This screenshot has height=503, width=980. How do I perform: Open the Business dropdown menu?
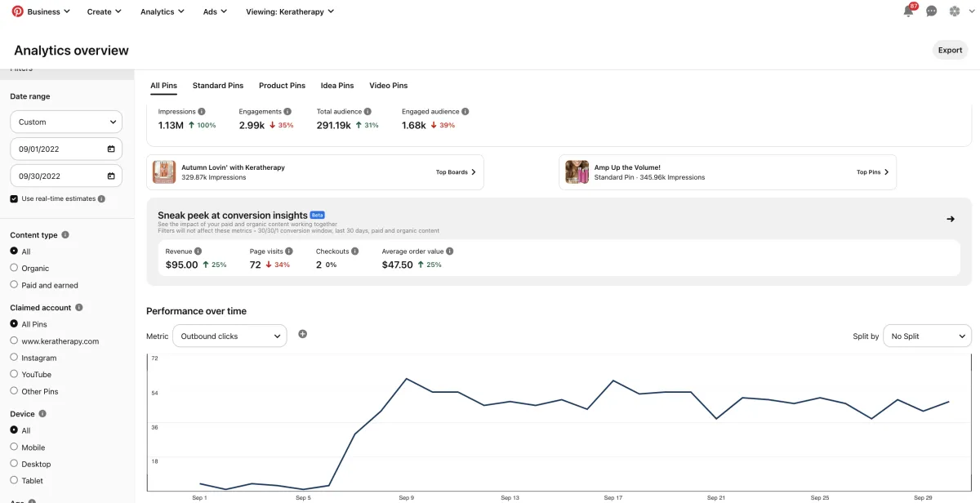point(48,11)
